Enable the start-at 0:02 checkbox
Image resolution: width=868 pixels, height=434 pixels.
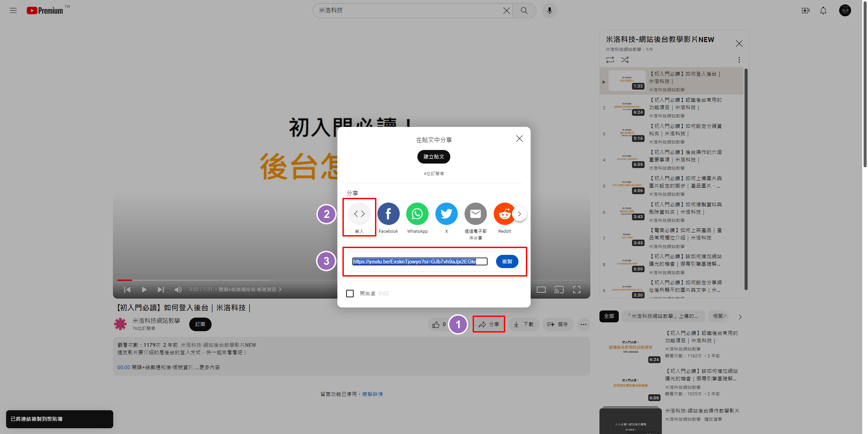[x=350, y=294]
